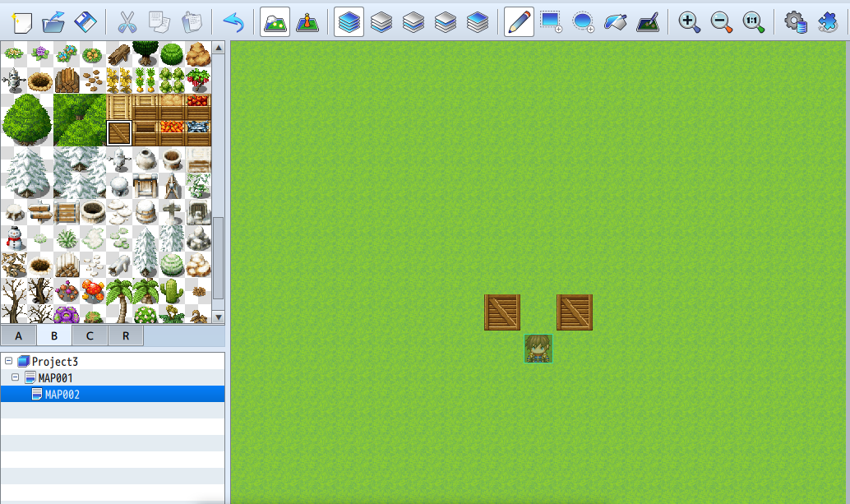Switch to tileset tab B

(x=54, y=336)
